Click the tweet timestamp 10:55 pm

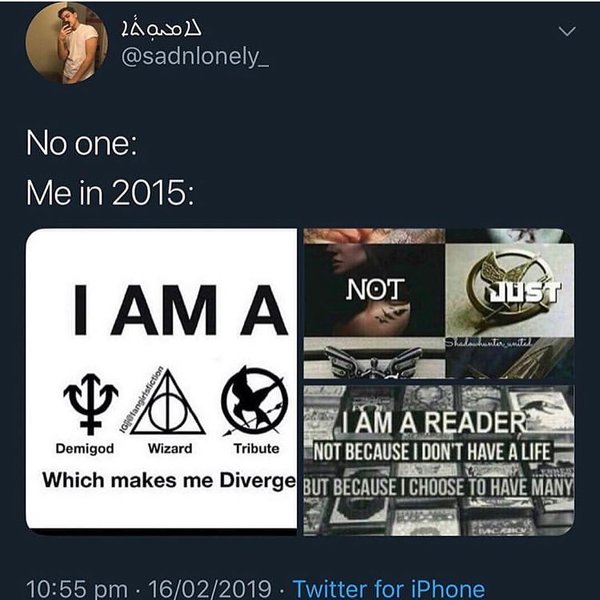pyautogui.click(x=77, y=588)
